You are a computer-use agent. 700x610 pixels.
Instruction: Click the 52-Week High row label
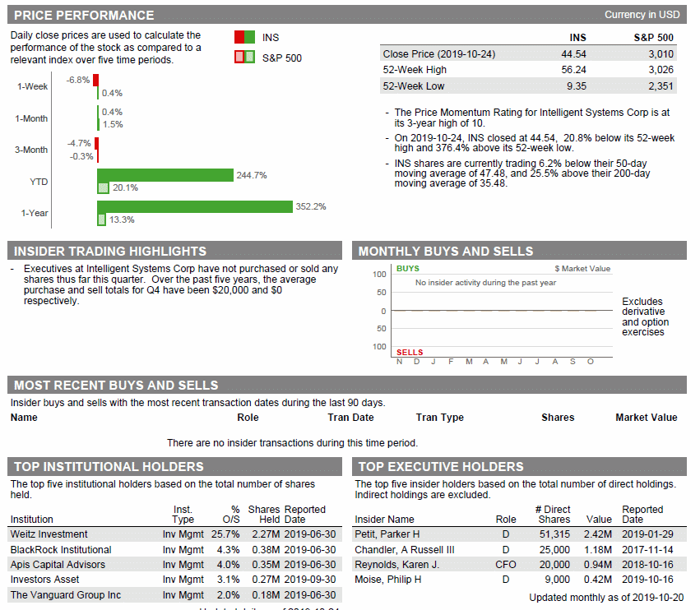point(415,70)
